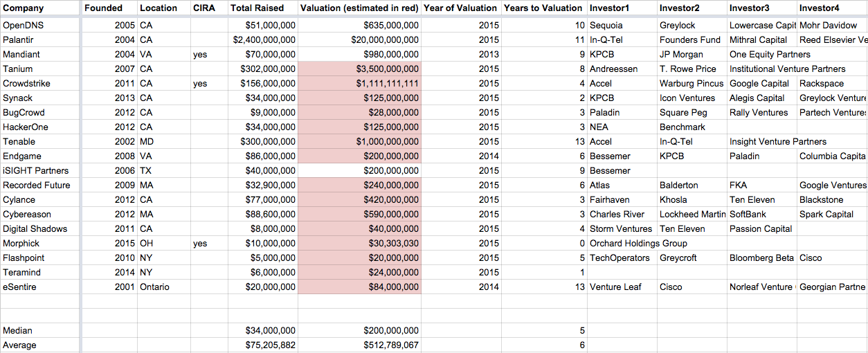The image size is (868, 353).
Task: Click the Insight Venture Partners cell
Action: click(778, 141)
